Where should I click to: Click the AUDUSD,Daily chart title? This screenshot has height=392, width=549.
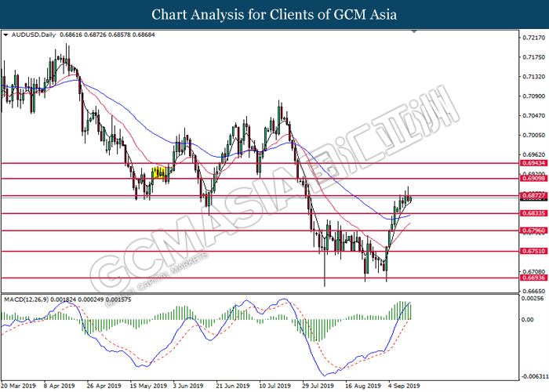[x=34, y=34]
